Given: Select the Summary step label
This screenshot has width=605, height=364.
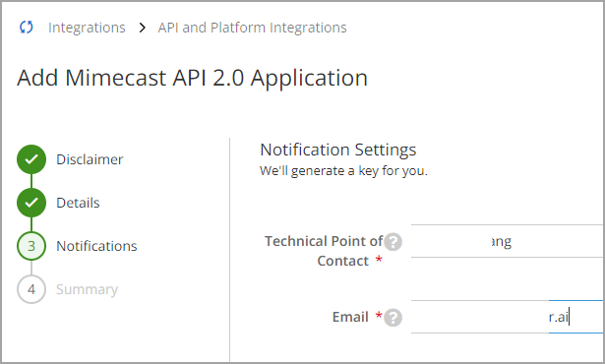Looking at the screenshot, I should point(87,289).
